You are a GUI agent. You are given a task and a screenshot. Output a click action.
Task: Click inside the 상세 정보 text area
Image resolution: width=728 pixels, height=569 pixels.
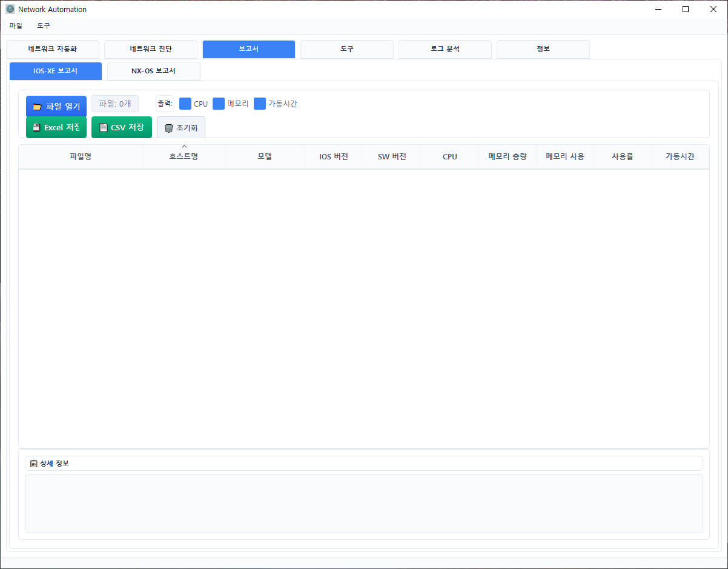(363, 504)
